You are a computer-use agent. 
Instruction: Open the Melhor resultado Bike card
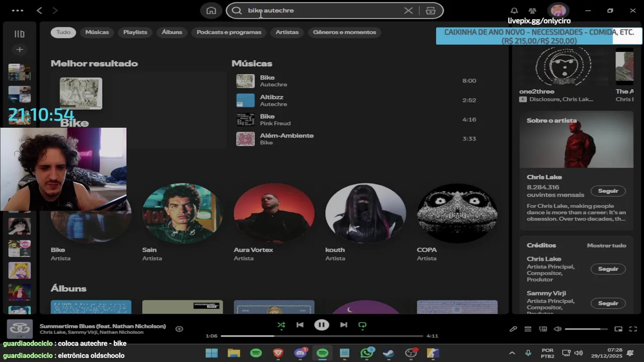(x=138, y=110)
